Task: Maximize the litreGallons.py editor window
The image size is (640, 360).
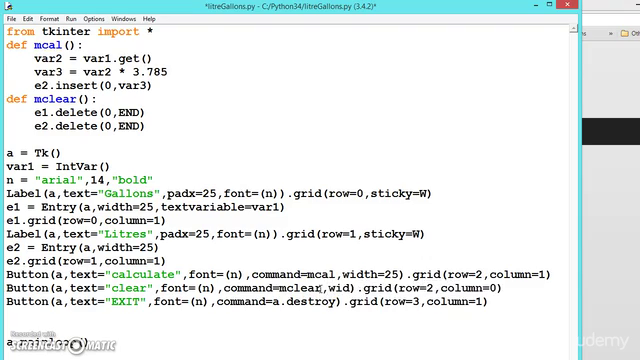Action: pos(549,4)
